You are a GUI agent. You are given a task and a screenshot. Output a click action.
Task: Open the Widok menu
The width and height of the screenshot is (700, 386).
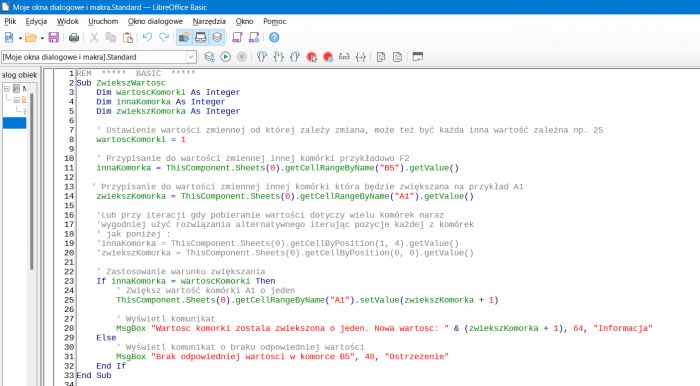[68, 21]
